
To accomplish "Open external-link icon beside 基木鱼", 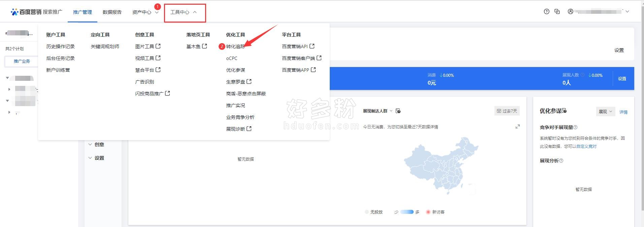I will pyautogui.click(x=204, y=46).
